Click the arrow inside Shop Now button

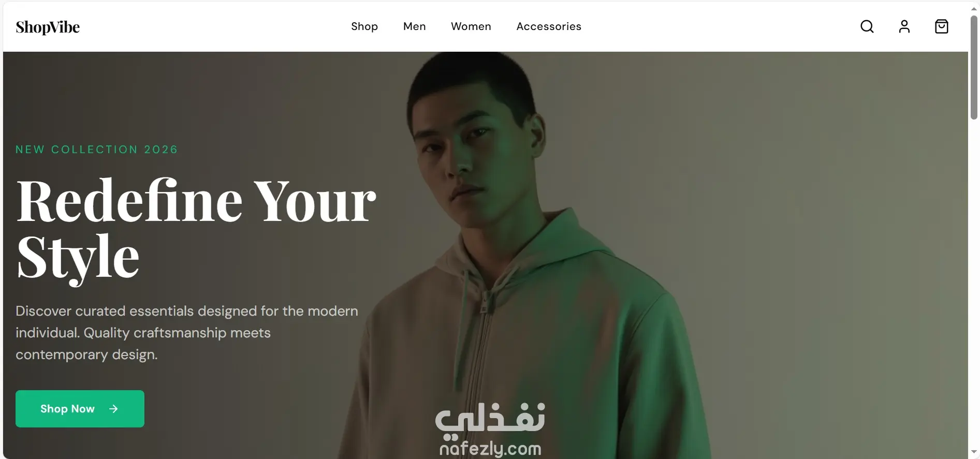coord(113,409)
